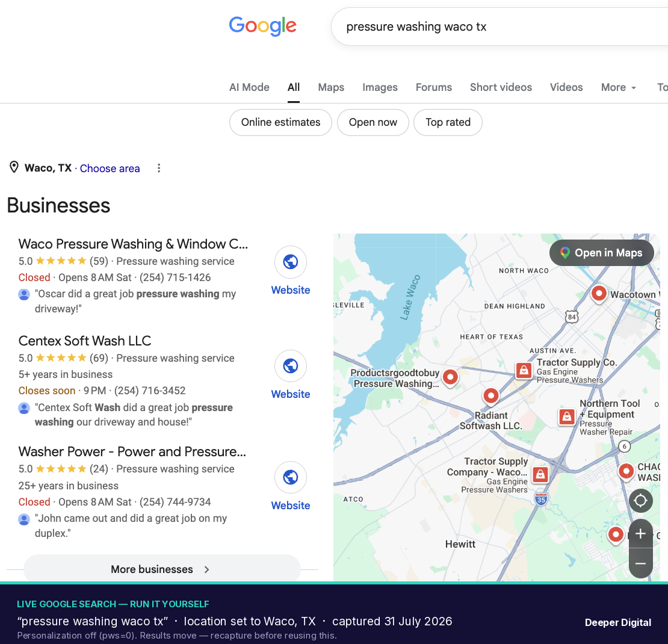Click the Tractor Supply Company - Waco shopping pin
The height and width of the screenshot is (644, 668).
pyautogui.click(x=540, y=474)
